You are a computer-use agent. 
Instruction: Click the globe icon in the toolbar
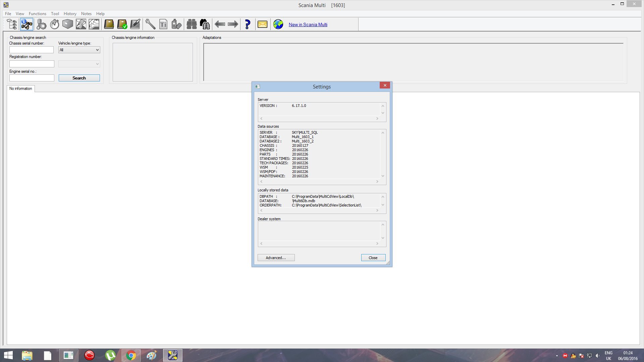point(278,24)
